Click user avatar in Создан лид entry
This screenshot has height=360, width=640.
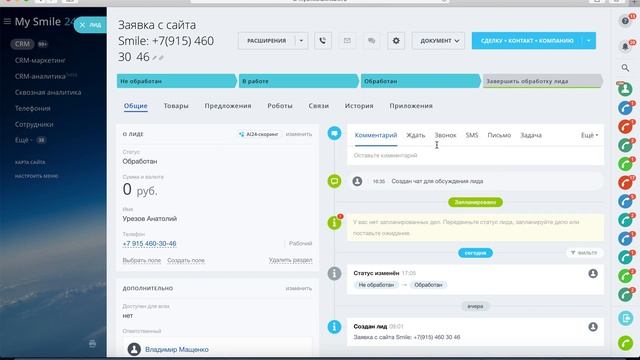pyautogui.click(x=593, y=327)
